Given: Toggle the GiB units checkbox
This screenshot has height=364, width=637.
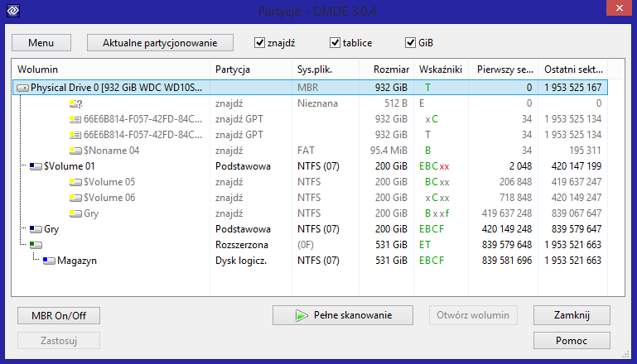Looking at the screenshot, I should (410, 43).
